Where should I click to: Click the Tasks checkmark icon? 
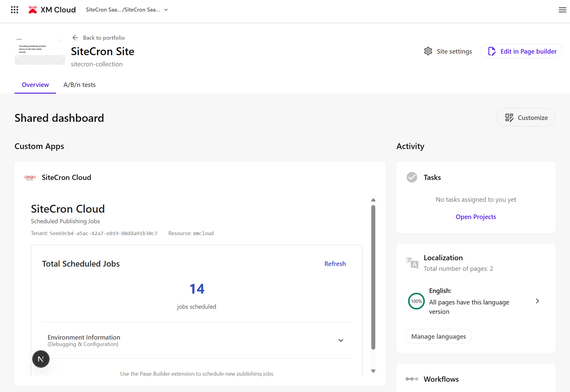tap(412, 177)
